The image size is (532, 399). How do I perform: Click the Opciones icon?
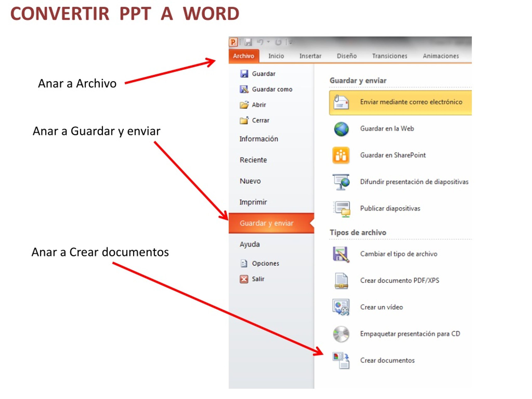point(244,264)
